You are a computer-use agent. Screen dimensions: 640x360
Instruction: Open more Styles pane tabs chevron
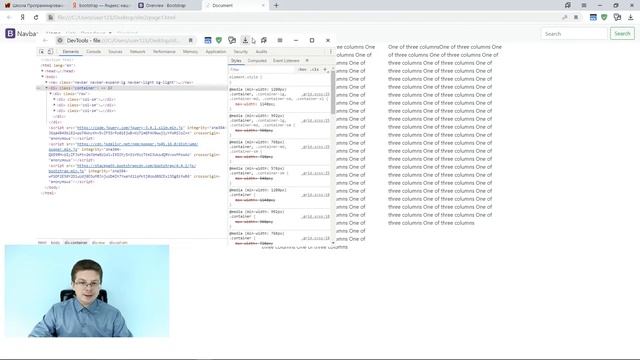(307, 60)
